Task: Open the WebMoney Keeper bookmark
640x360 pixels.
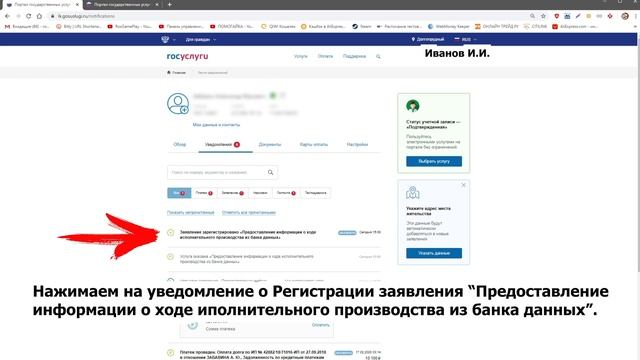Action: pyautogui.click(x=449, y=26)
